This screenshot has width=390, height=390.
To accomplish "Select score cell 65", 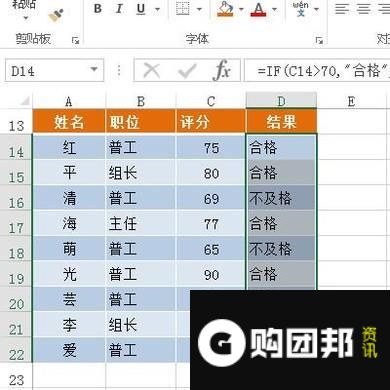I will click(x=211, y=249).
